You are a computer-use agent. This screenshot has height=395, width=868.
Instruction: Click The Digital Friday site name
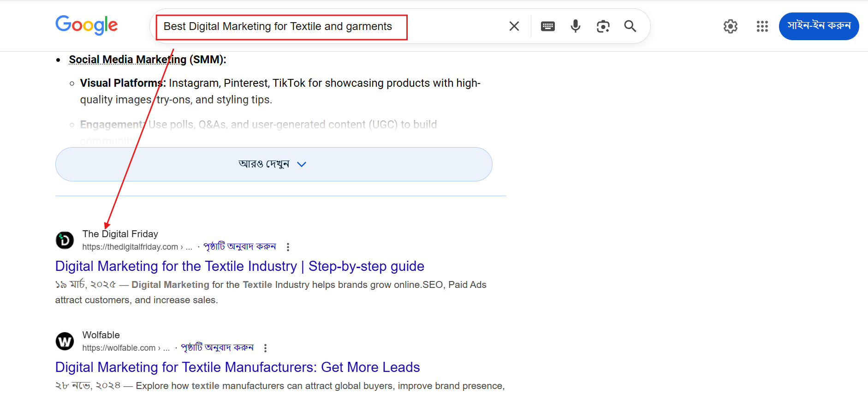[x=120, y=234]
